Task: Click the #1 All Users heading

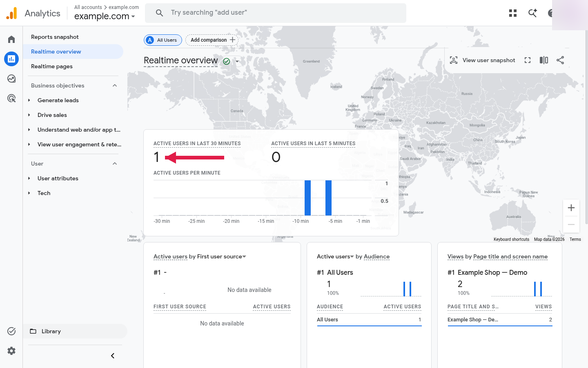Action: 335,272
